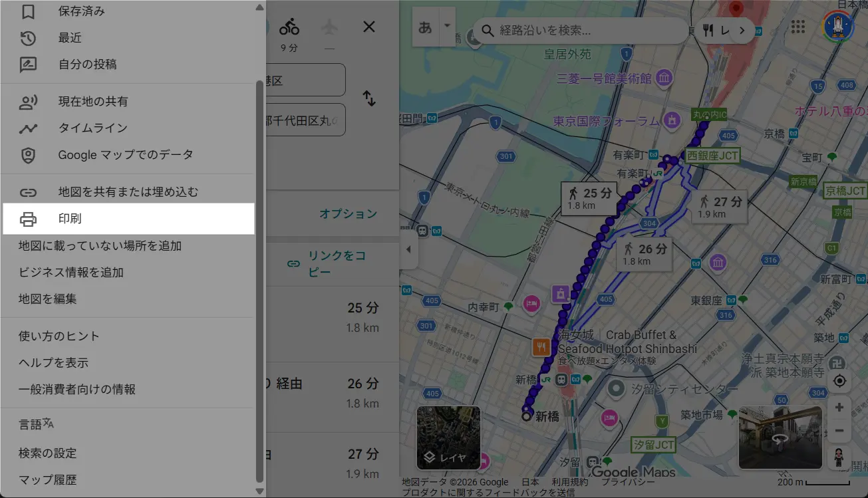Choose 印刷 print option

128,219
